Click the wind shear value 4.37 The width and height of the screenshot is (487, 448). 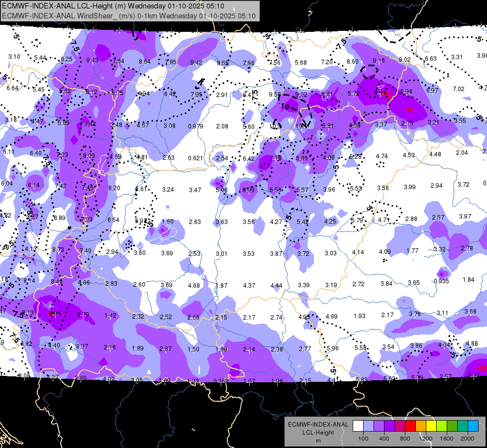(x=249, y=285)
